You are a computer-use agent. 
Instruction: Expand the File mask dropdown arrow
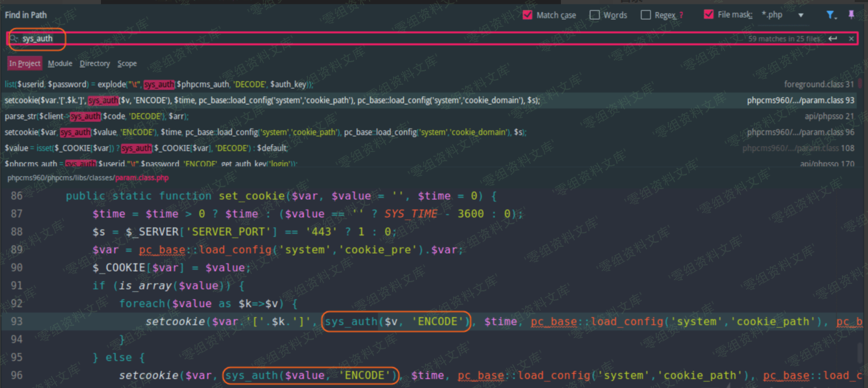pos(801,15)
